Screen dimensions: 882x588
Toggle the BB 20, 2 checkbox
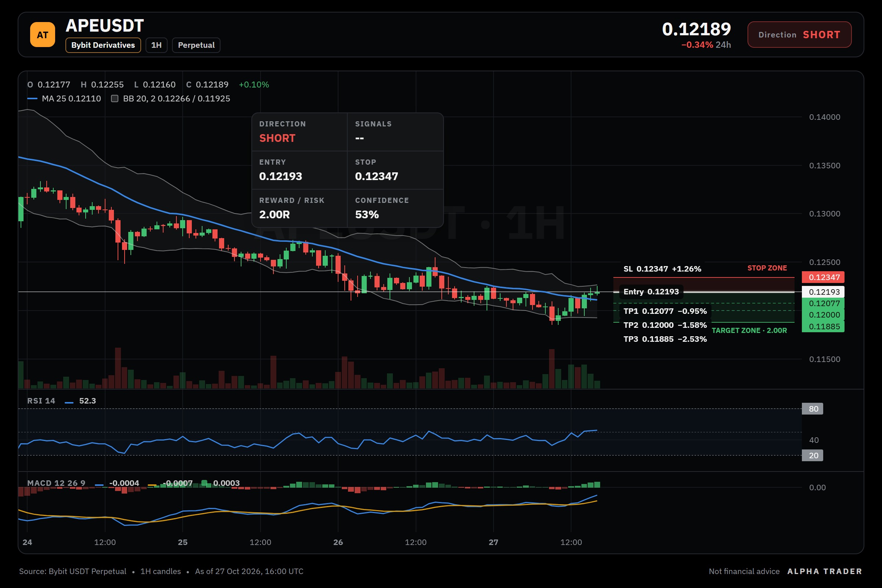click(x=115, y=98)
